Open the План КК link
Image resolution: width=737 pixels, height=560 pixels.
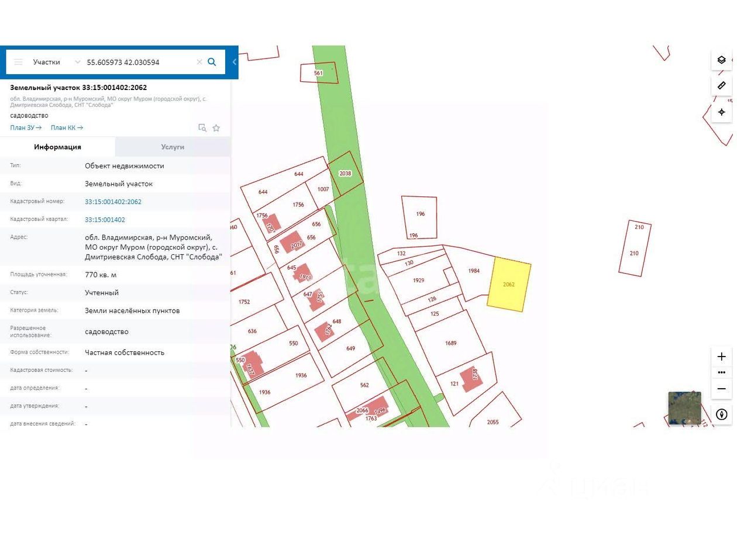pos(67,127)
